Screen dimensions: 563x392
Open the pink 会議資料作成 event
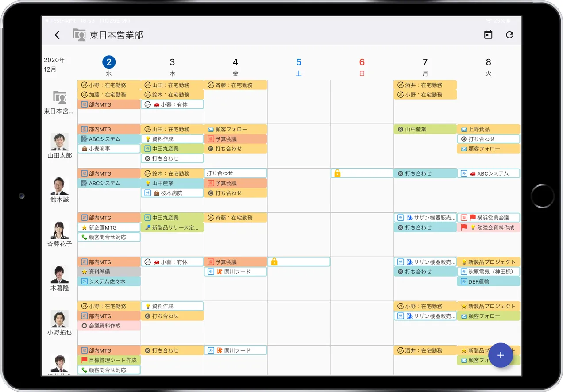click(109, 326)
